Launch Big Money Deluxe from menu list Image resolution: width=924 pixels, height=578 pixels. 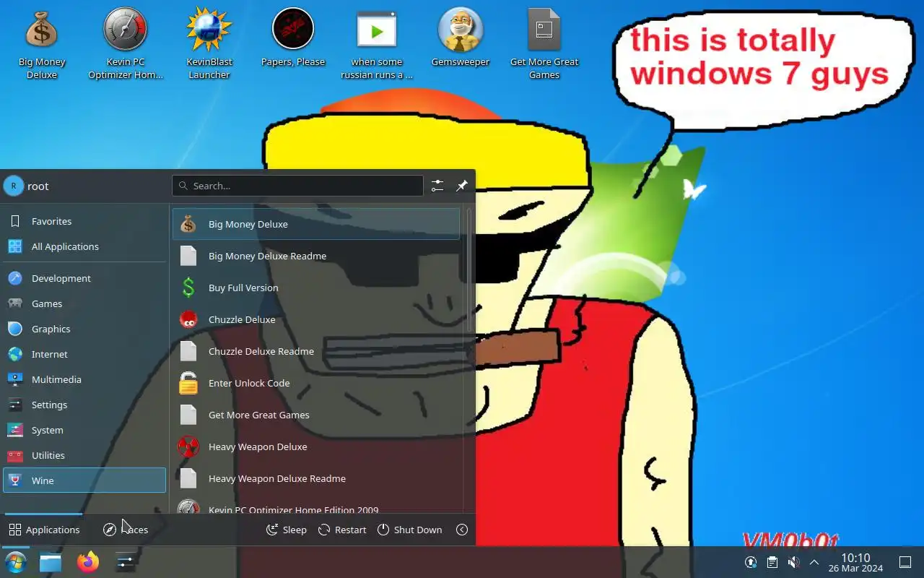[x=316, y=224]
